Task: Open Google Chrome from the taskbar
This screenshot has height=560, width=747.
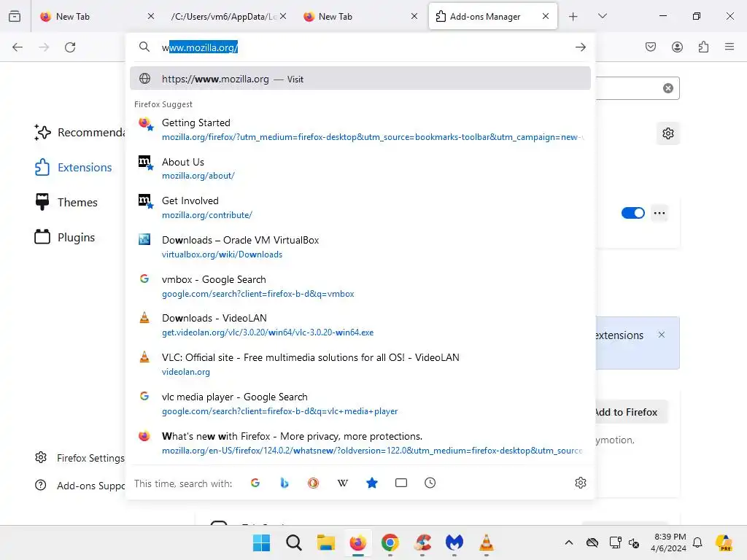Action: click(390, 542)
